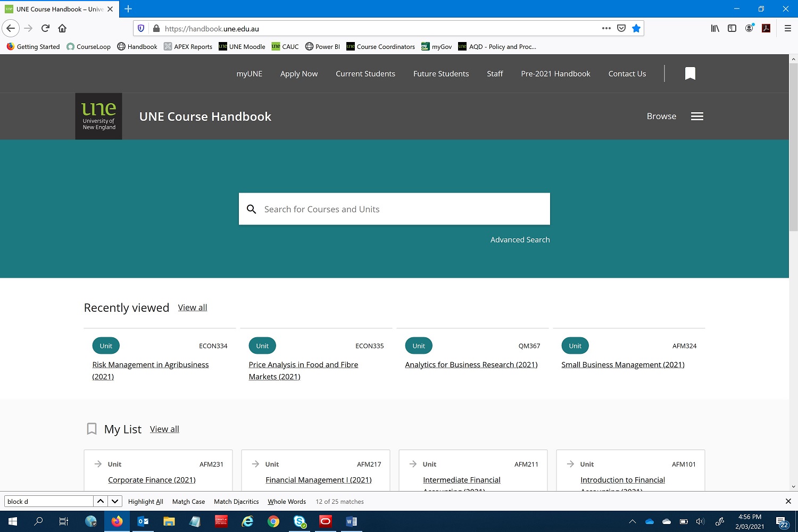Open the Firefox hamburger application menu
Image resolution: width=798 pixels, height=532 pixels.
(788, 28)
